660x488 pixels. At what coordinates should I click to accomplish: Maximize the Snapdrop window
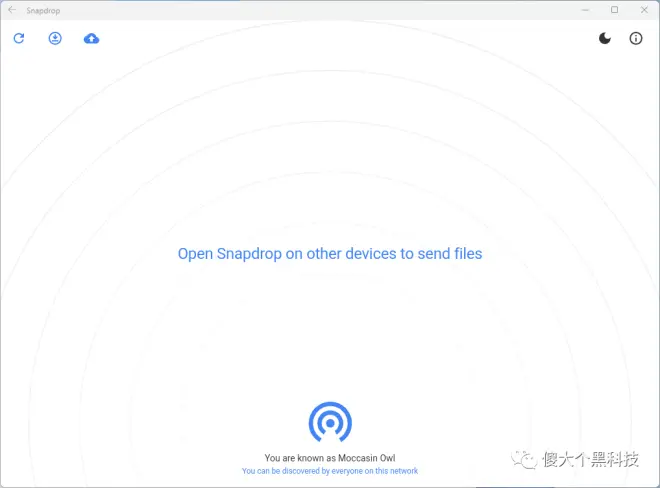tap(615, 10)
